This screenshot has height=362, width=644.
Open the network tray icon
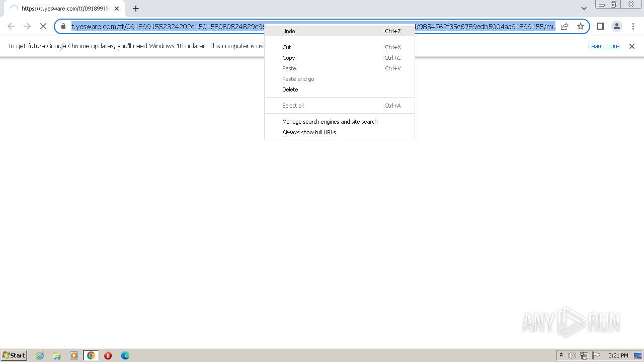[584, 355]
